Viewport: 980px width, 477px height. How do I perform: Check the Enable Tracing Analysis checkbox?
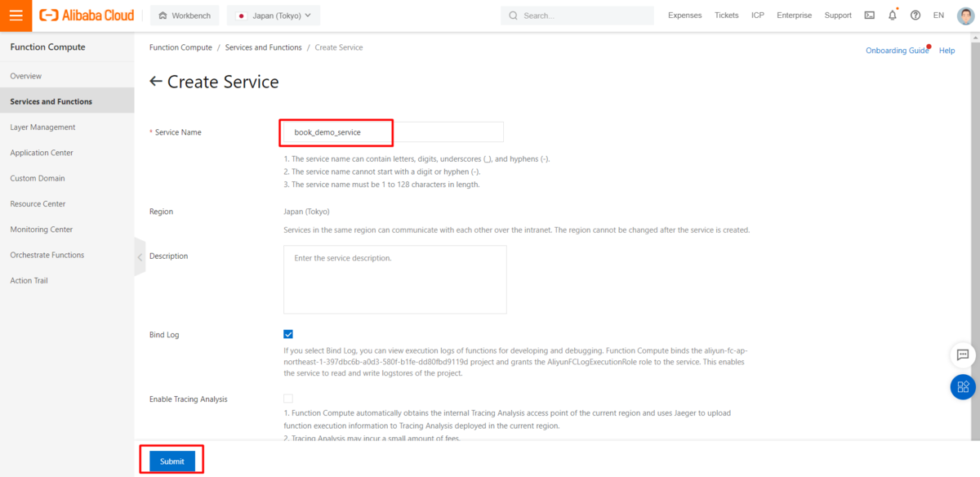coord(288,399)
